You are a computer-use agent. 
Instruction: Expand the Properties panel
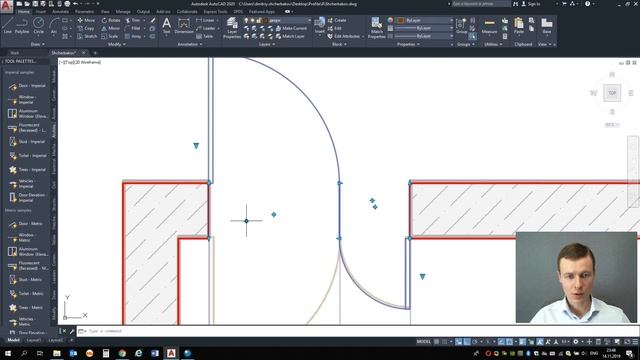click(x=408, y=44)
